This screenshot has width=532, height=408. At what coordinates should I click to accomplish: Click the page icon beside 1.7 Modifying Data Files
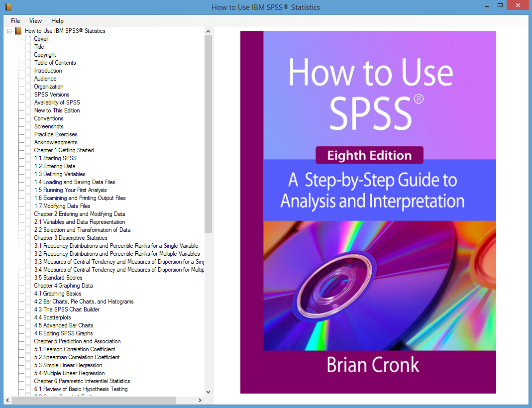(28, 206)
